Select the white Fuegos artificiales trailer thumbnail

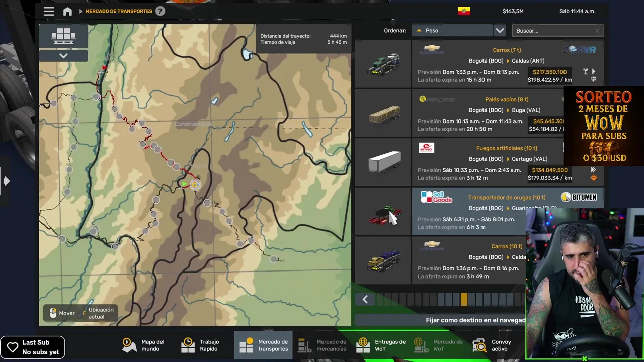(383, 162)
